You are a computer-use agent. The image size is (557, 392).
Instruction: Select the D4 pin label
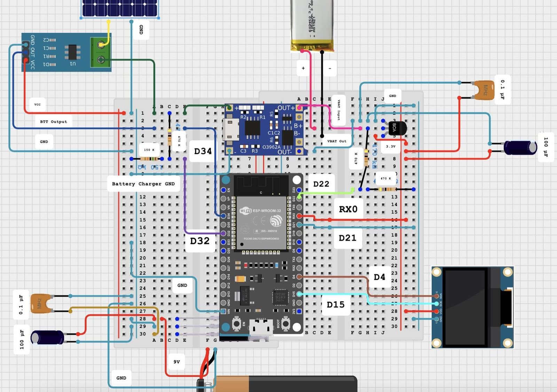pyautogui.click(x=379, y=277)
